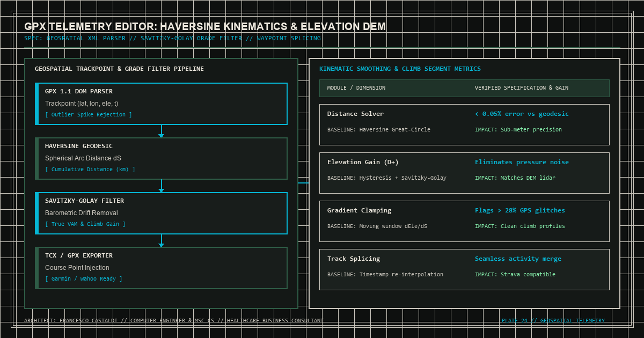Viewport: 644px width, 338px height.
Task: Click the GPX Telemetry Editor main title
Action: point(205,26)
